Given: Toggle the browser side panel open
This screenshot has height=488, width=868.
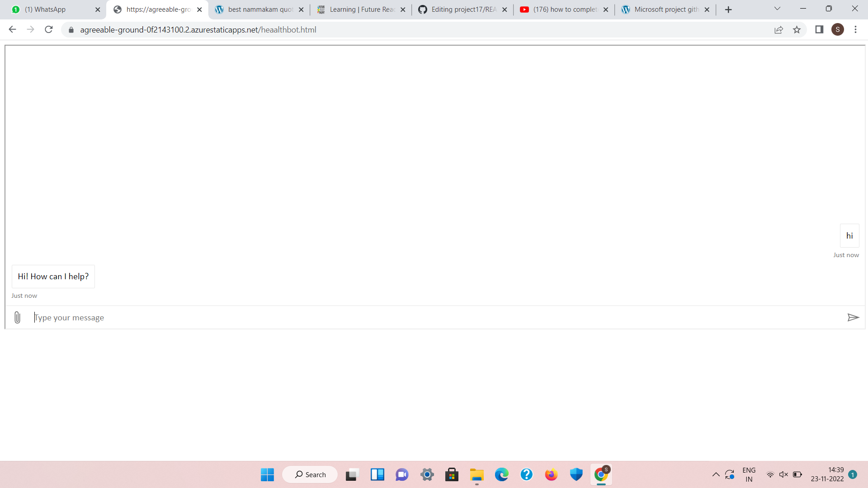Looking at the screenshot, I should pos(819,29).
